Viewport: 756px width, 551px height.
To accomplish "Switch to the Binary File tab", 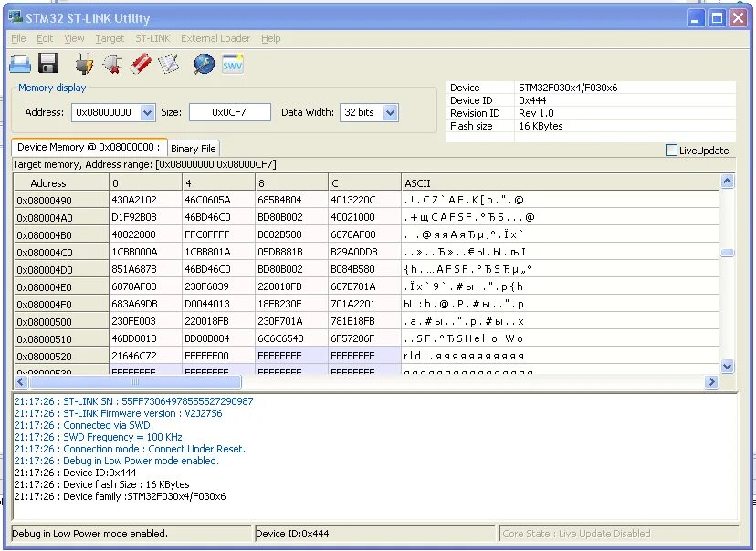I will pos(194,149).
